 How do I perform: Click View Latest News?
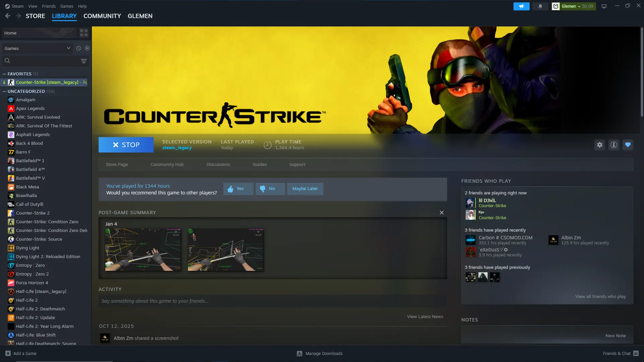point(425,316)
